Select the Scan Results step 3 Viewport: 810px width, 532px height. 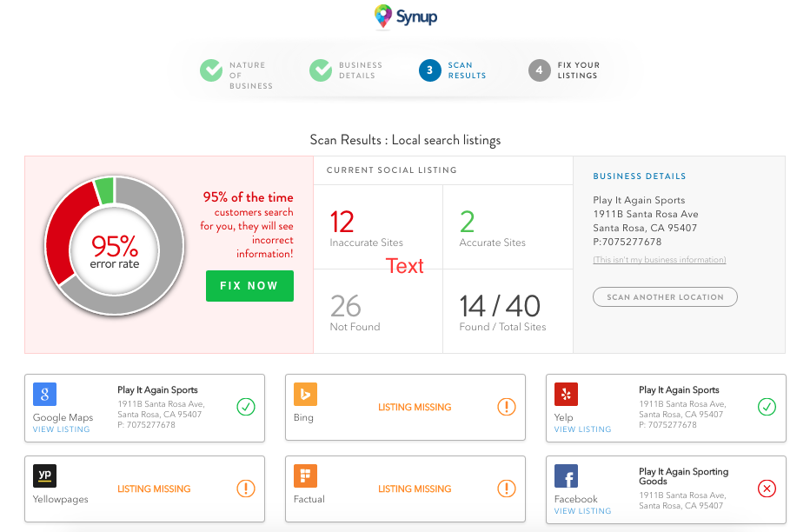coord(430,70)
